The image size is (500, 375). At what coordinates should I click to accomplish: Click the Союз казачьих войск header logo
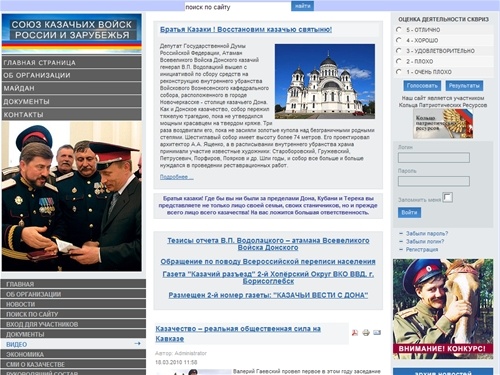tap(72, 33)
